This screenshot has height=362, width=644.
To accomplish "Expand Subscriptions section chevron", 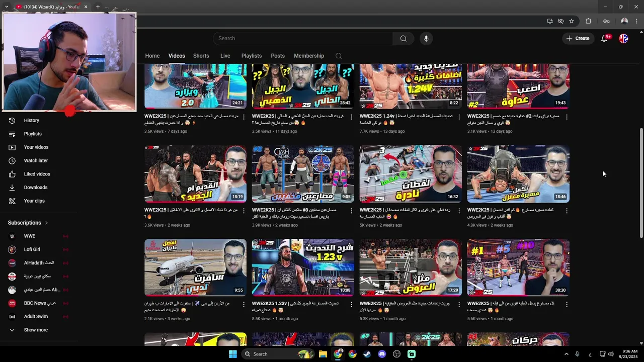I will click(x=47, y=223).
